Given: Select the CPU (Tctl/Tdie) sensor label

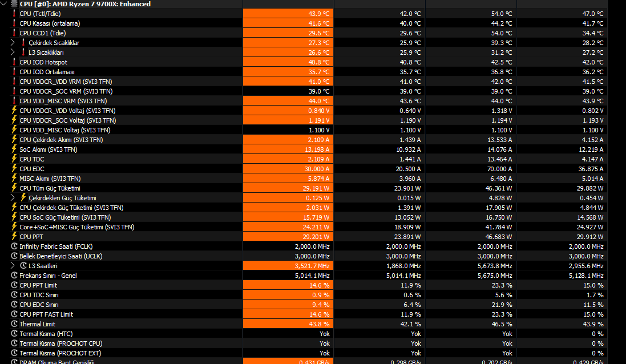Looking at the screenshot, I should click(x=41, y=14).
